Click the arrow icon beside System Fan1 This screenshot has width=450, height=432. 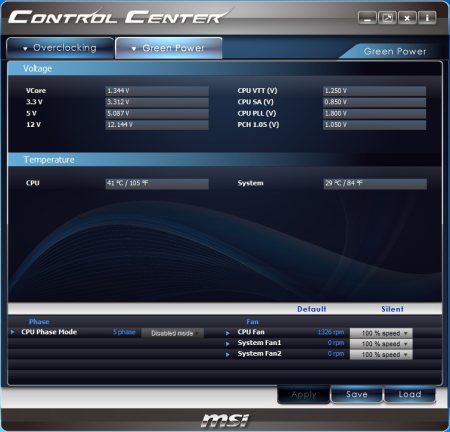click(x=228, y=344)
